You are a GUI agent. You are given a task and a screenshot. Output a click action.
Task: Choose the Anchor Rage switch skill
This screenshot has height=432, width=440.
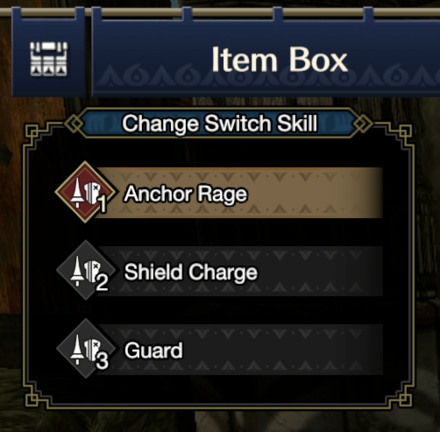(x=185, y=194)
